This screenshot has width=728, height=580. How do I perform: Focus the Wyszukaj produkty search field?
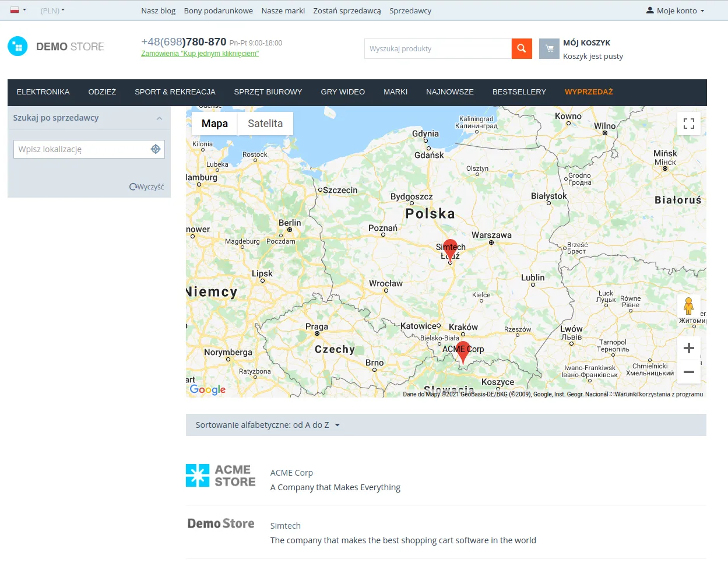tap(438, 49)
